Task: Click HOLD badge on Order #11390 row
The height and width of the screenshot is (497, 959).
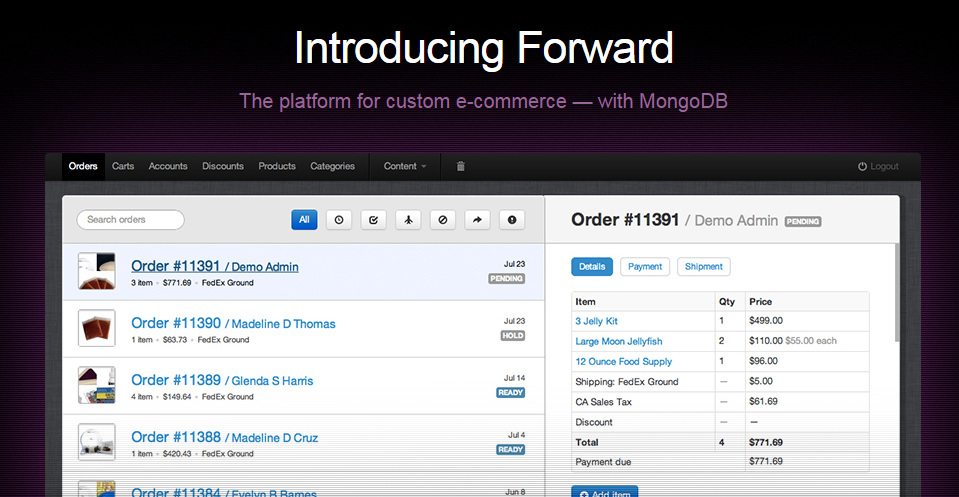Action: click(x=513, y=336)
